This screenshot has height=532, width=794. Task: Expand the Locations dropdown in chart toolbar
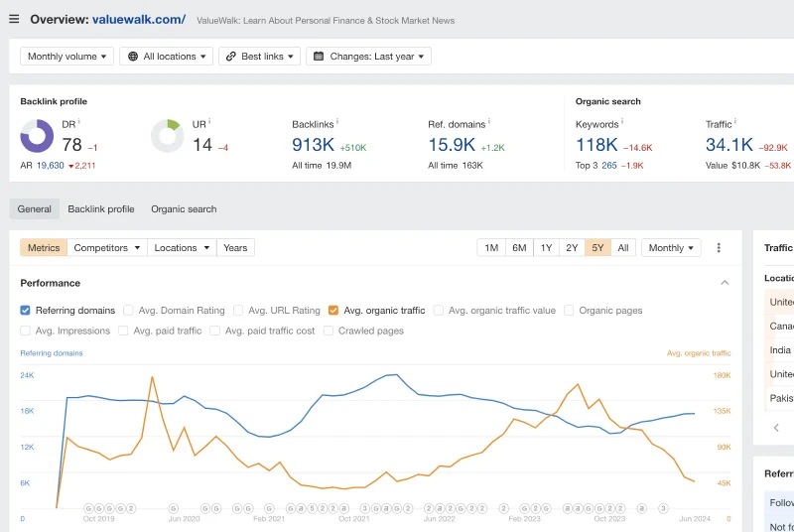coord(182,247)
